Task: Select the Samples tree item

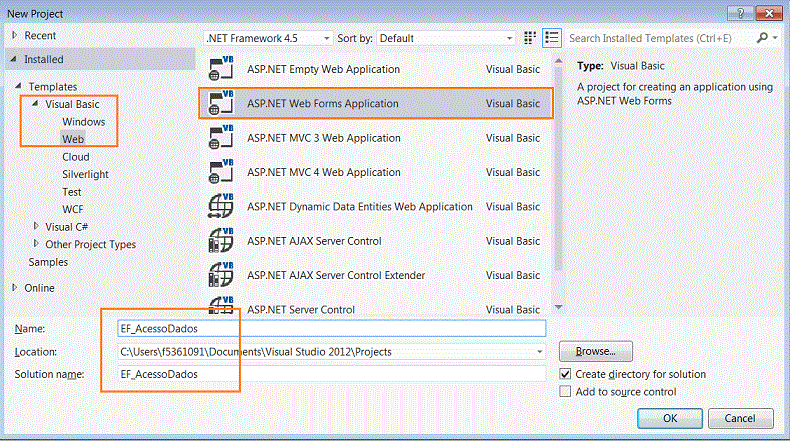Action: pyautogui.click(x=48, y=262)
